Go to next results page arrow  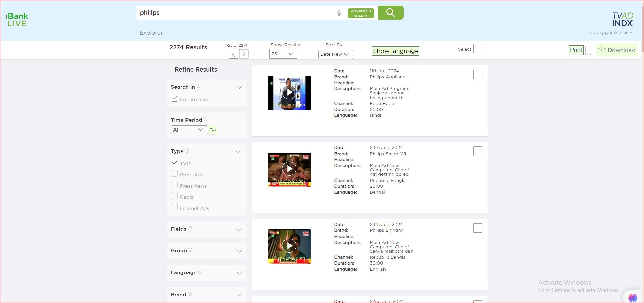[x=244, y=54]
